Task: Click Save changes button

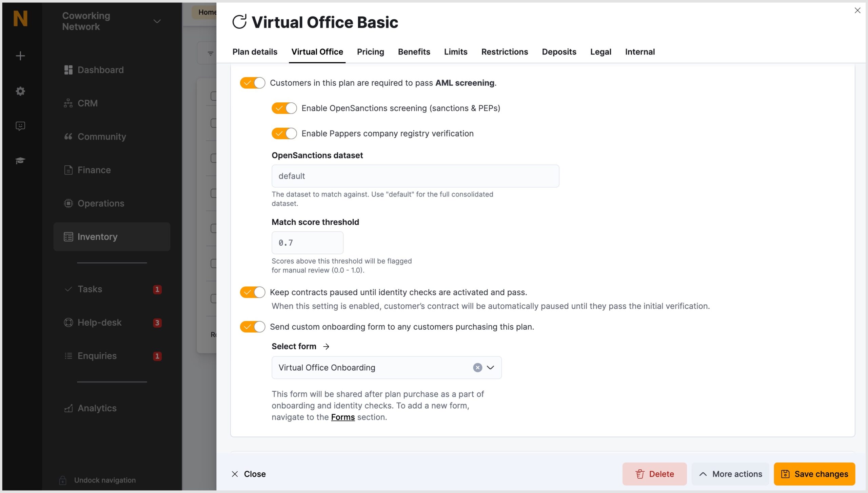Action: click(x=814, y=474)
